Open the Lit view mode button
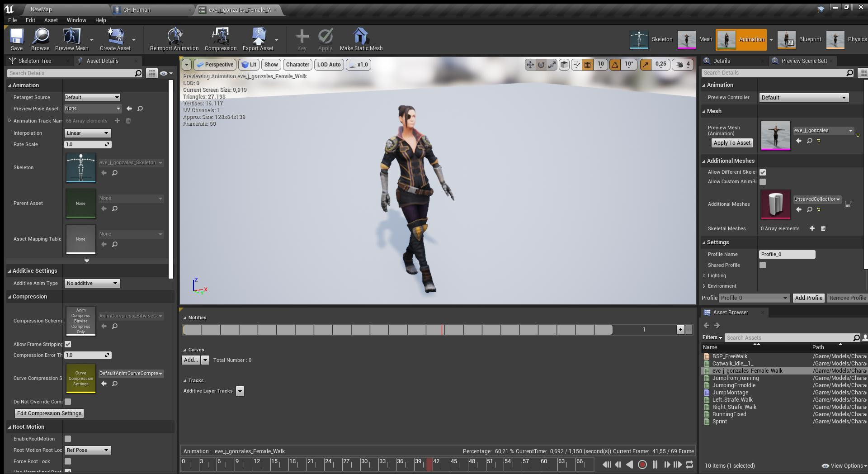 [249, 65]
